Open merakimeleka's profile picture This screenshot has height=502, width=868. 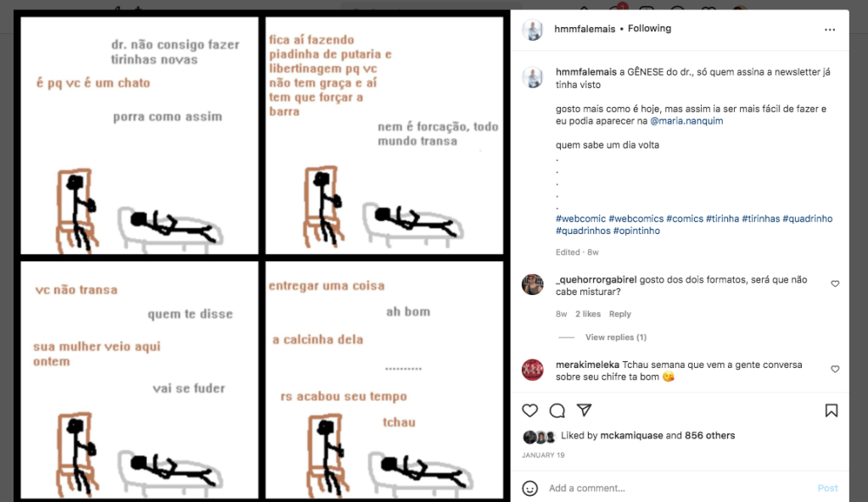click(533, 370)
